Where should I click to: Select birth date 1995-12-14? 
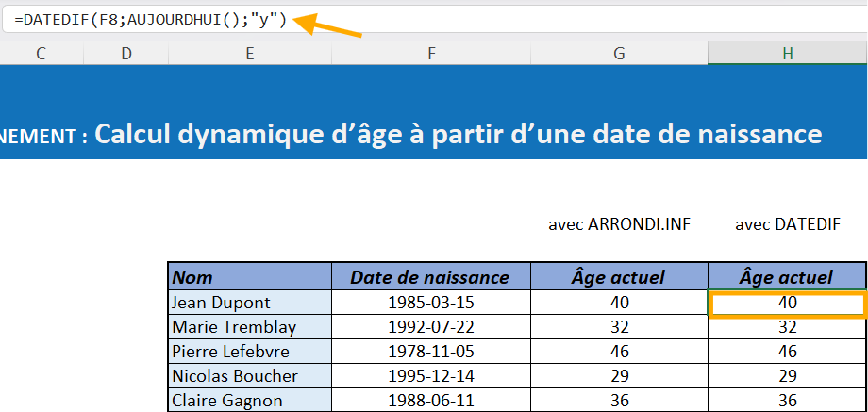431,376
